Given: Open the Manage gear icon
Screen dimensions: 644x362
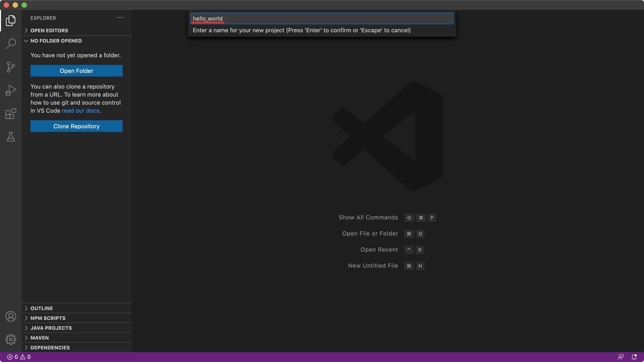Looking at the screenshot, I should pos(11,339).
